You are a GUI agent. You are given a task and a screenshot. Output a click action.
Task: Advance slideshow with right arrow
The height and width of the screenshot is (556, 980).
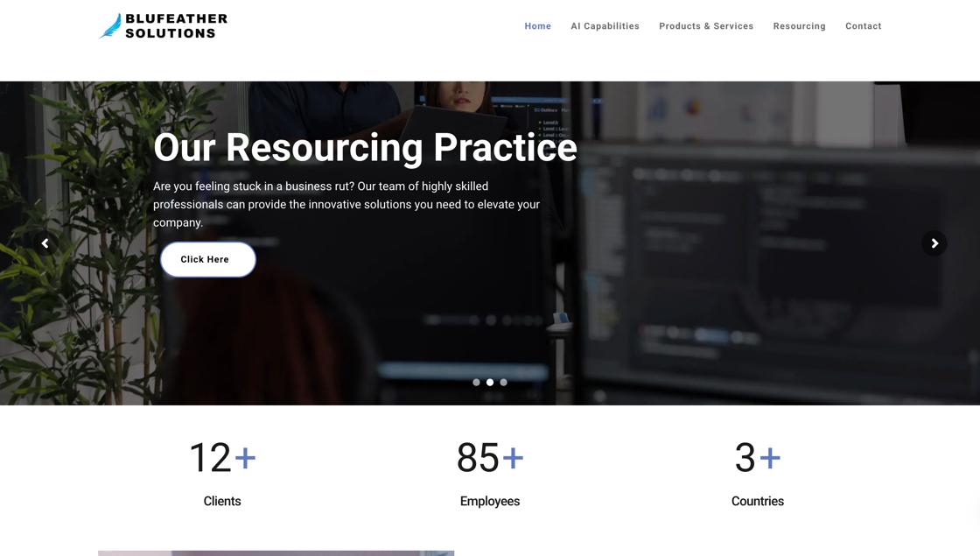[934, 242]
